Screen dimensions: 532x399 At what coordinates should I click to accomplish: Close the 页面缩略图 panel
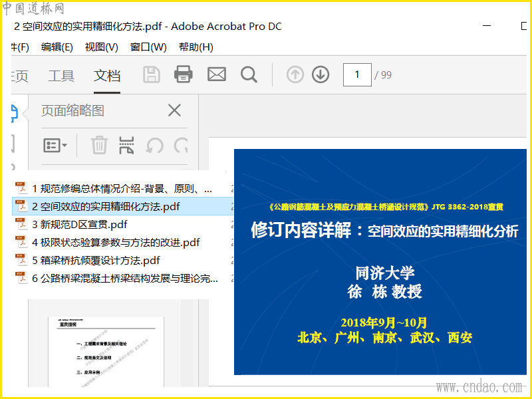(x=174, y=110)
